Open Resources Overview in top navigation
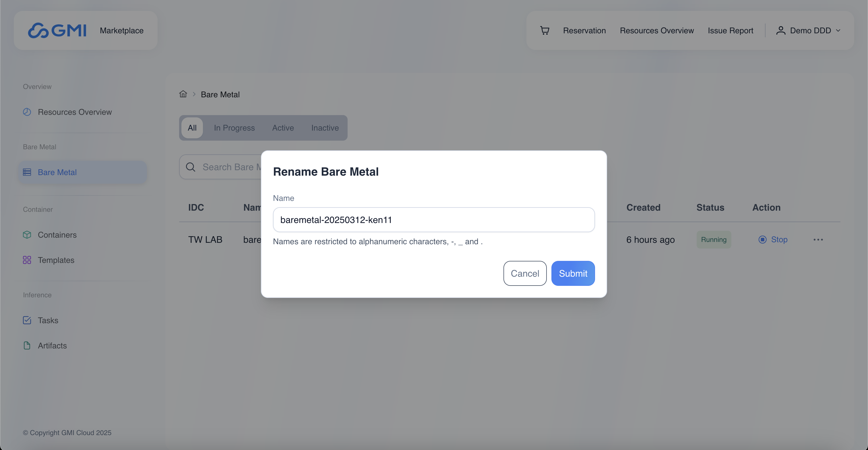Viewport: 868px width, 450px height. [657, 30]
